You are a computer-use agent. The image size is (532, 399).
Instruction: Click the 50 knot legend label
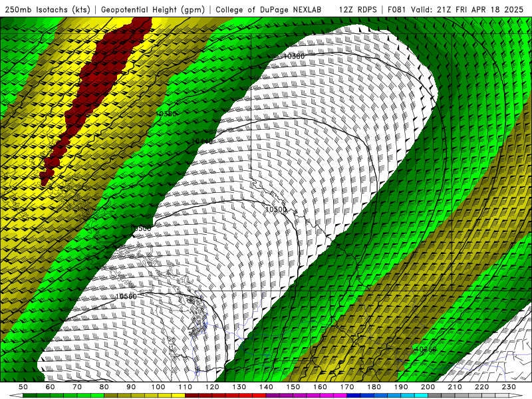pos(23,387)
